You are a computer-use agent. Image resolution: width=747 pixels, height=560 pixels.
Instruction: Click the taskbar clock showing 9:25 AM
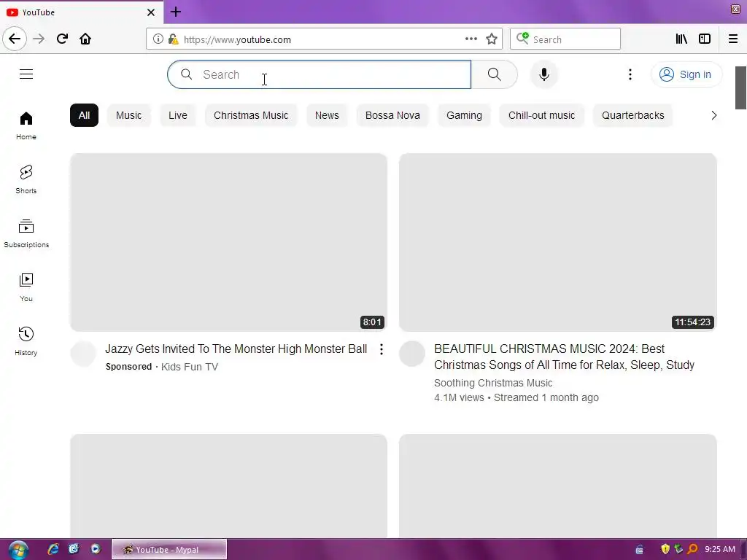pyautogui.click(x=720, y=550)
